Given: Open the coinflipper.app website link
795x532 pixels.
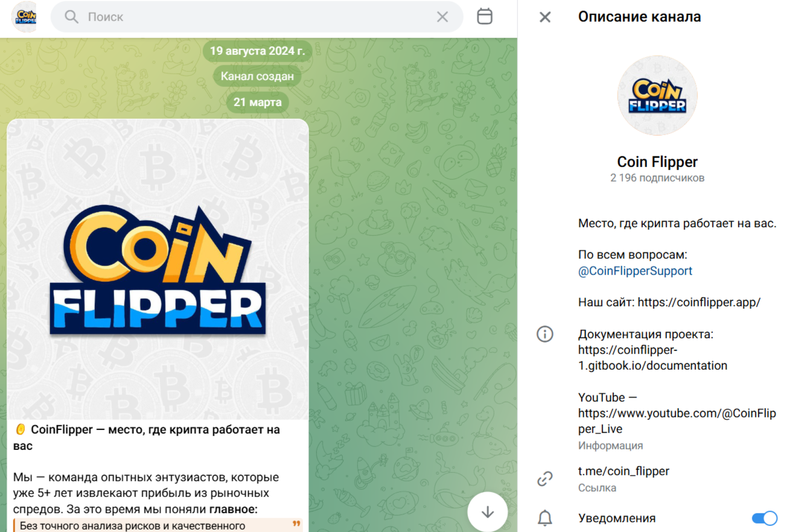Looking at the screenshot, I should tap(699, 302).
